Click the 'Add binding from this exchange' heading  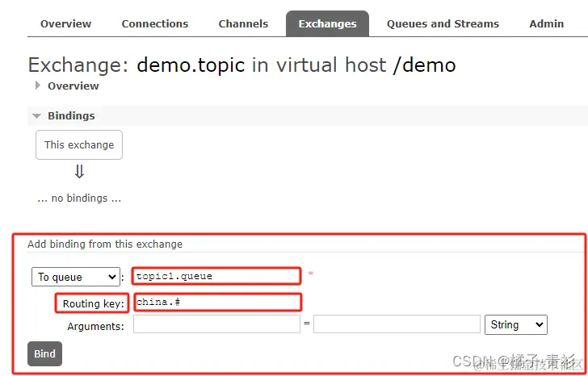(105, 244)
